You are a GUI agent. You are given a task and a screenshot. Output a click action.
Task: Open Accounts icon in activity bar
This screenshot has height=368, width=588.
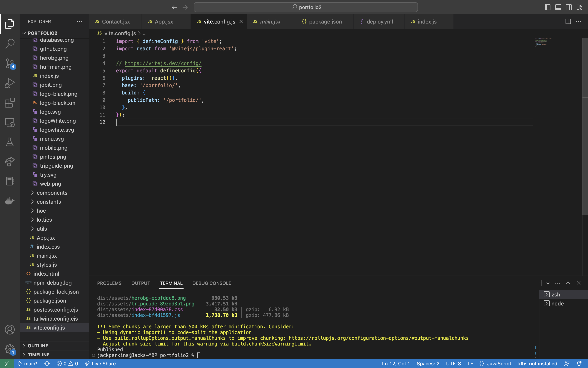point(10,330)
